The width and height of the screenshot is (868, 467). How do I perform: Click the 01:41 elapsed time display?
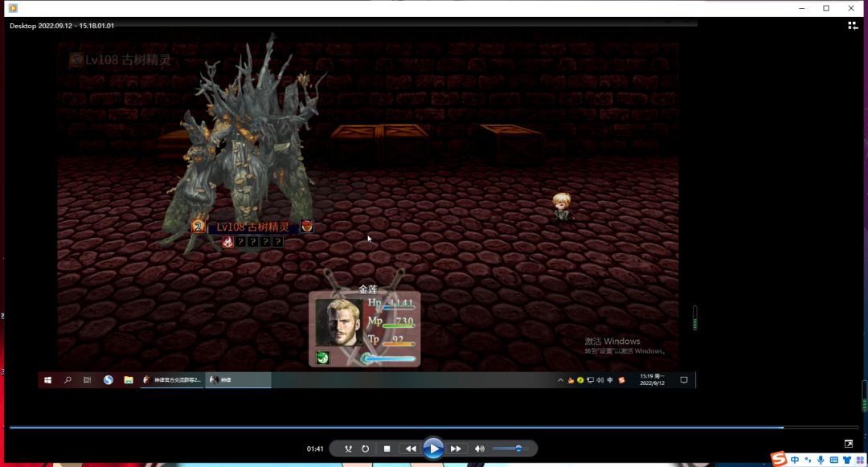pyautogui.click(x=315, y=449)
